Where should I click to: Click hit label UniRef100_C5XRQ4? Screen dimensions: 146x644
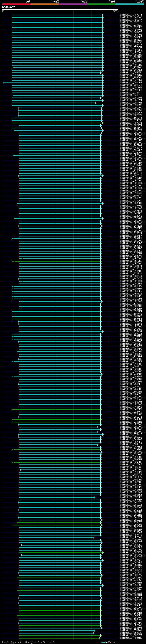coord(131,103)
